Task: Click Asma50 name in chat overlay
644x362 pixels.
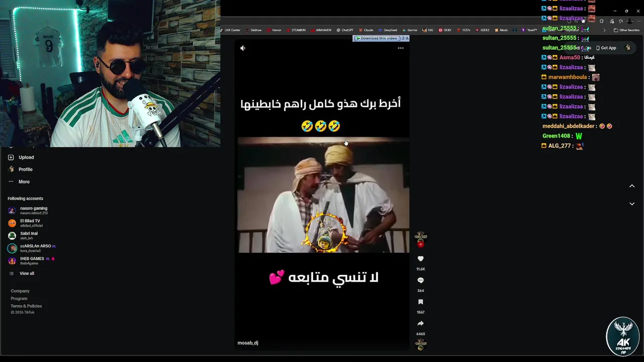Action: [570, 58]
